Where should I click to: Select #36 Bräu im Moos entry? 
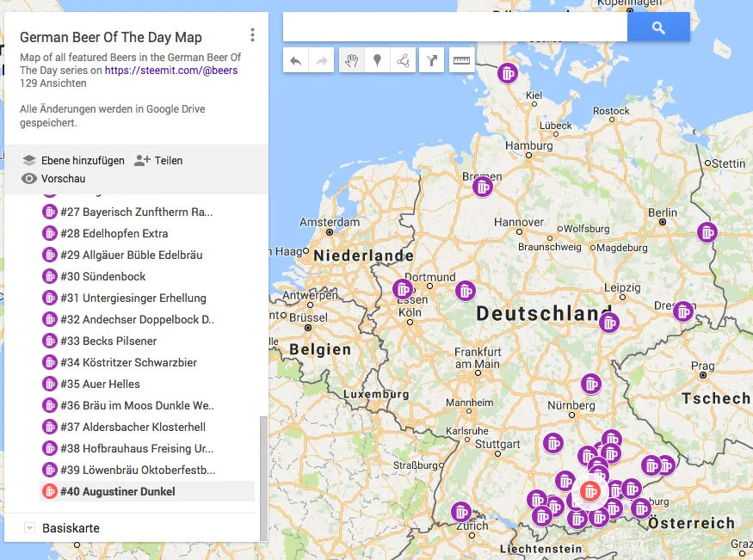(x=147, y=405)
